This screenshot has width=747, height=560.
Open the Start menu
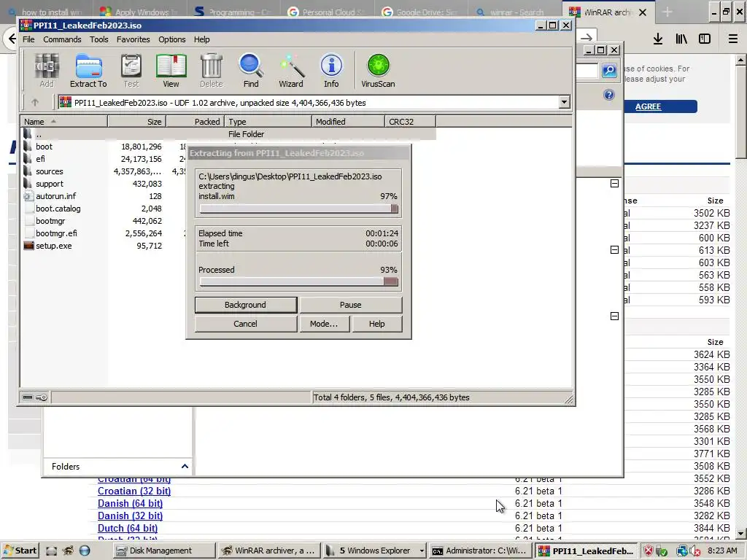(x=20, y=551)
